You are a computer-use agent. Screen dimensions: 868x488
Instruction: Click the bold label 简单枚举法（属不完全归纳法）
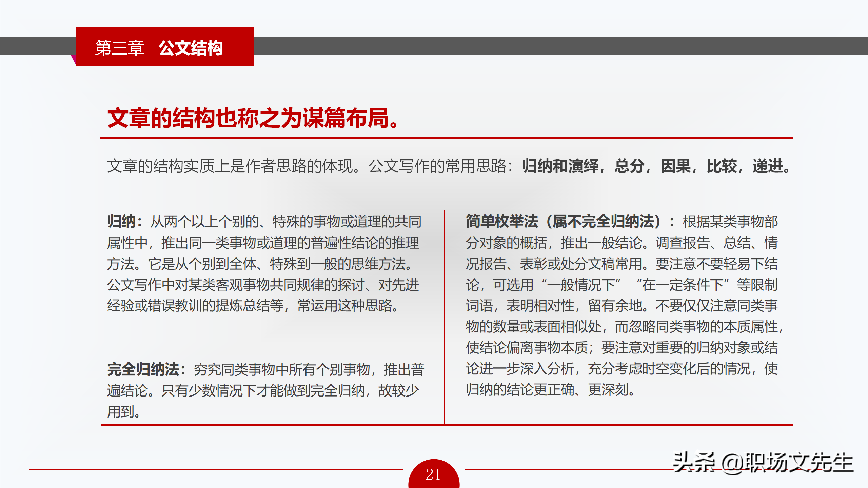563,222
